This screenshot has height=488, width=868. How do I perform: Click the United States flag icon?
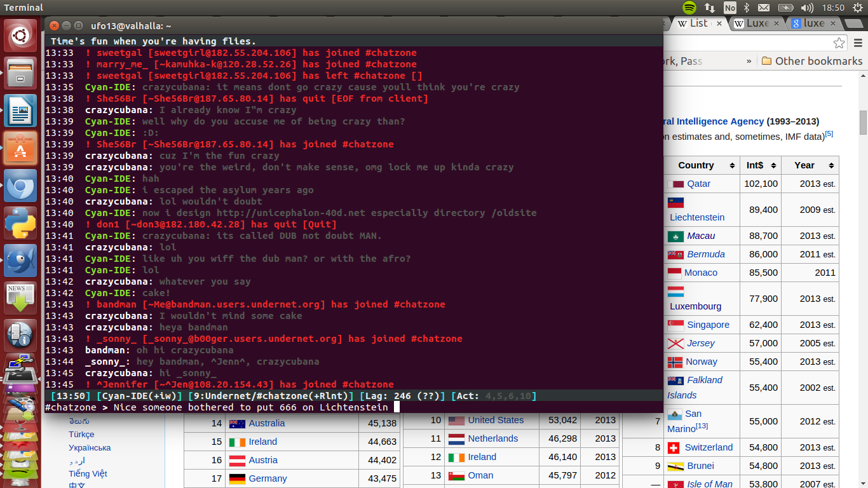456,420
